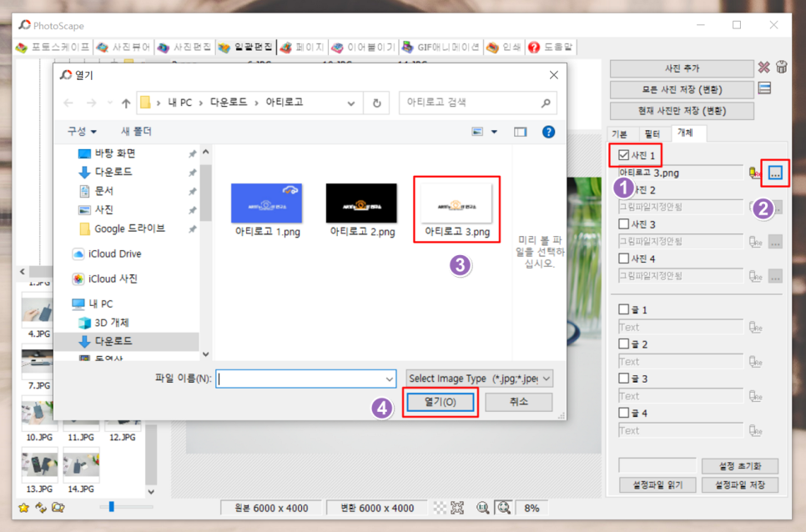Click the edit settings icon for 글 1
This screenshot has height=532, width=806.
click(x=755, y=327)
